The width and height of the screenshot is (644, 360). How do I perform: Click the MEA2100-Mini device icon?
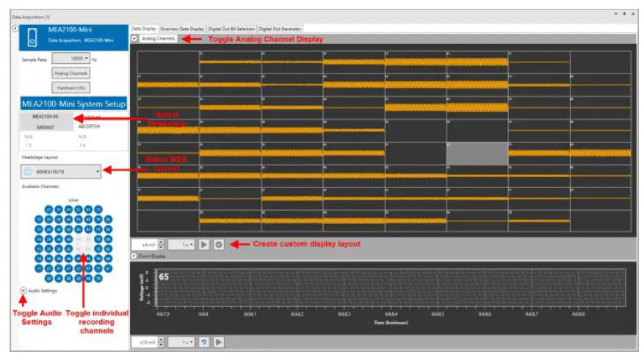click(x=32, y=37)
